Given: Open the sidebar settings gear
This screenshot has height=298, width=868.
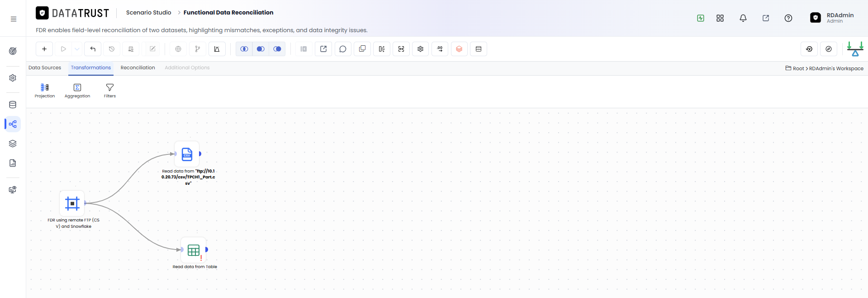Looking at the screenshot, I should pos(13,78).
